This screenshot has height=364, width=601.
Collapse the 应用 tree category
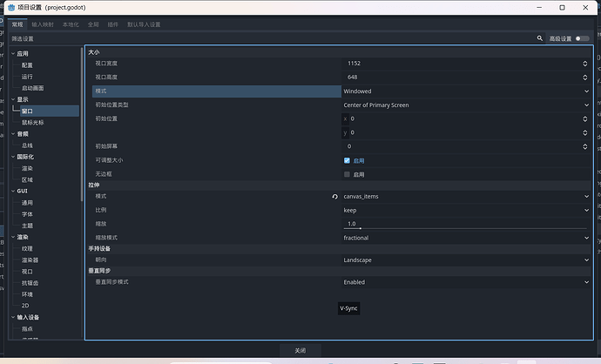(x=13, y=54)
